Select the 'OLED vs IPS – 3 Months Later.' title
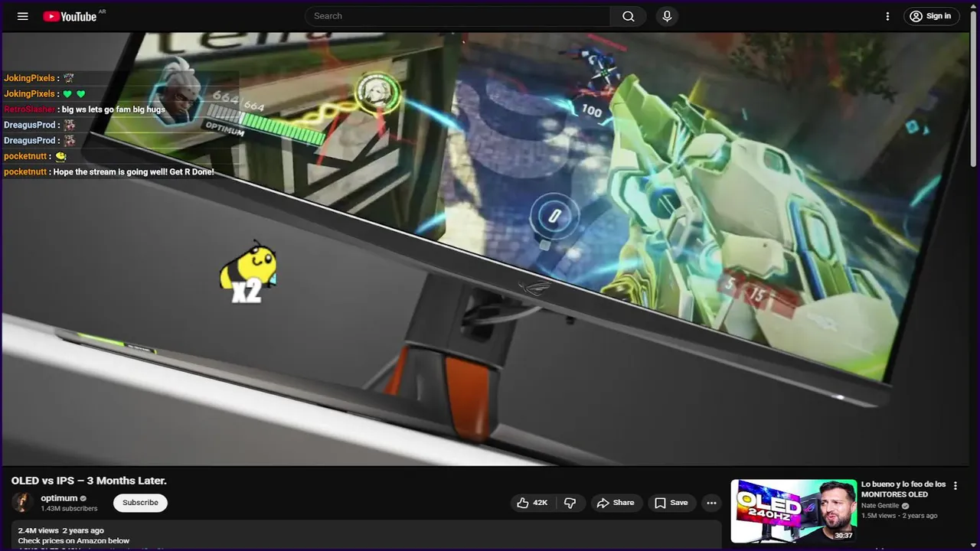 click(89, 481)
